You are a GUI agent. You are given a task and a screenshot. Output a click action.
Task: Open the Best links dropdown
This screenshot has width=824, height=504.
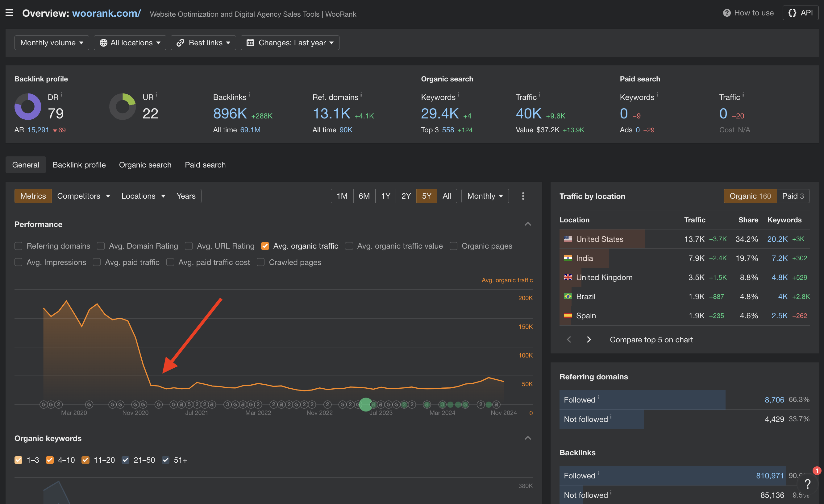[203, 43]
